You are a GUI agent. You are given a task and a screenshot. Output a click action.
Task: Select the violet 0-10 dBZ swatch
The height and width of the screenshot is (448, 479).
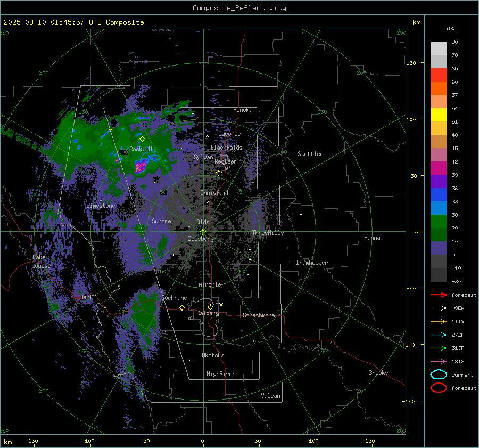[x=439, y=248]
